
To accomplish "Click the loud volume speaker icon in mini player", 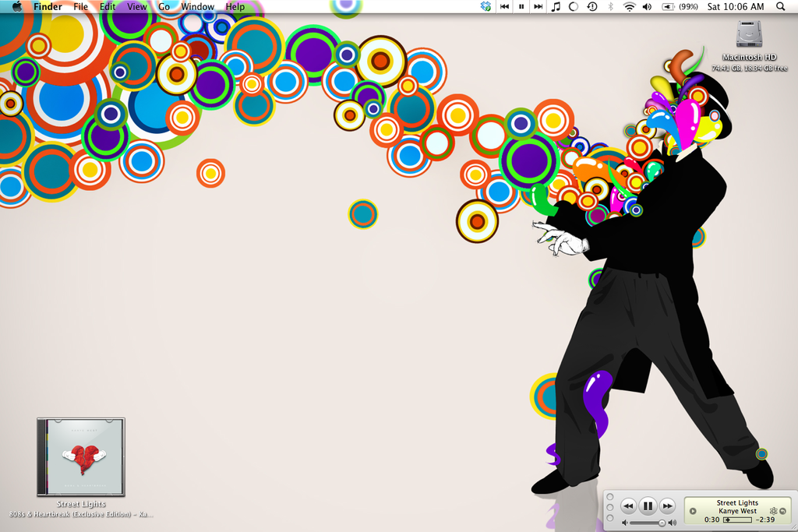I will [673, 523].
